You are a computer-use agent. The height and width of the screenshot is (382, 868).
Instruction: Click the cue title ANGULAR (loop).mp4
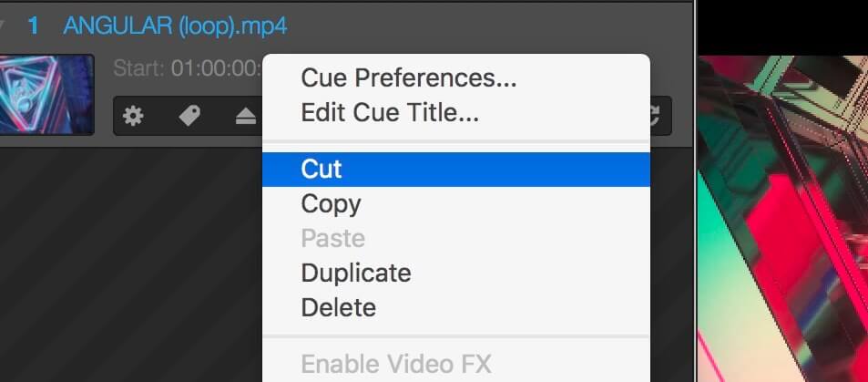[x=175, y=26]
